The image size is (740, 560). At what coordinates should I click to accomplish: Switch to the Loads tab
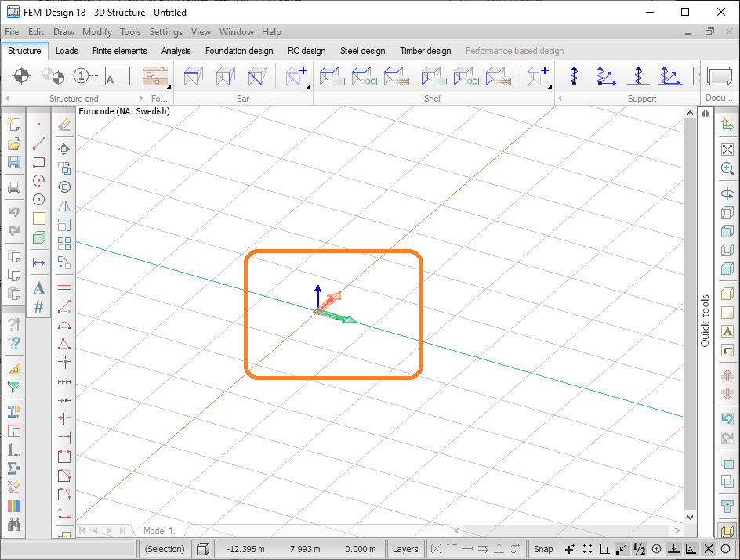(x=67, y=51)
